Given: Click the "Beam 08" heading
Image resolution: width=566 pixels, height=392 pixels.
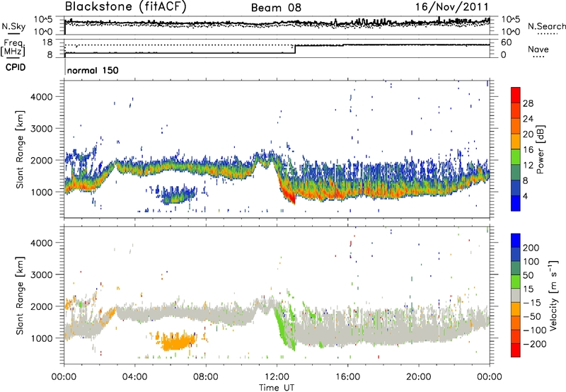Looking at the screenshot, I should coord(276,8).
